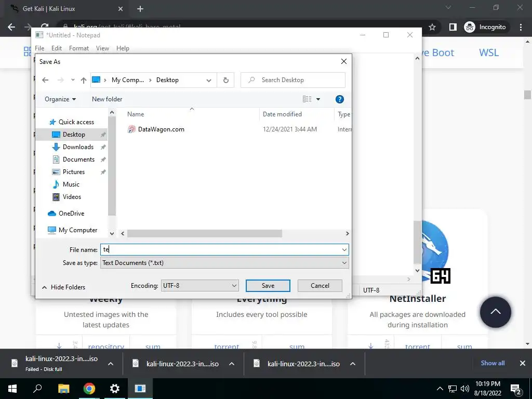Open new Chrome tab
This screenshot has width=532, height=399.
tap(140, 9)
